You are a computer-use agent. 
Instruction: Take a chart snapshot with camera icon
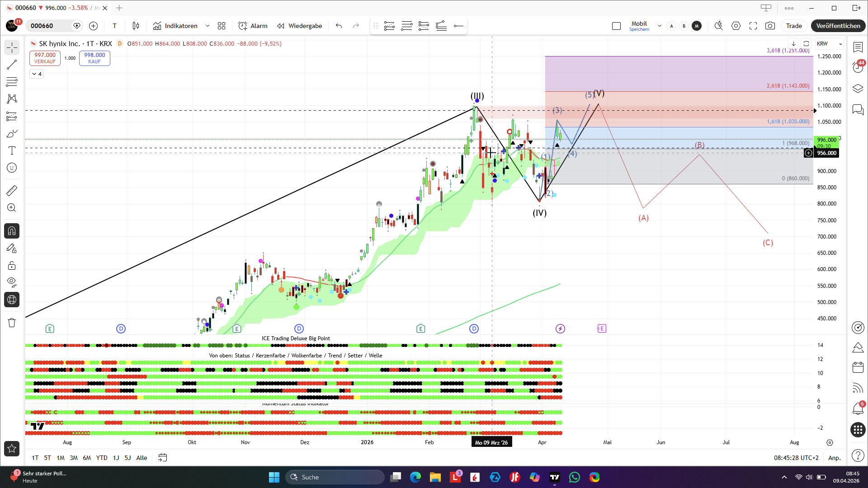(x=770, y=26)
